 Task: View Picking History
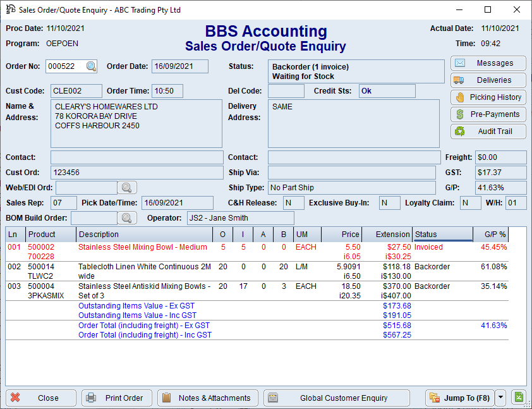coord(488,97)
